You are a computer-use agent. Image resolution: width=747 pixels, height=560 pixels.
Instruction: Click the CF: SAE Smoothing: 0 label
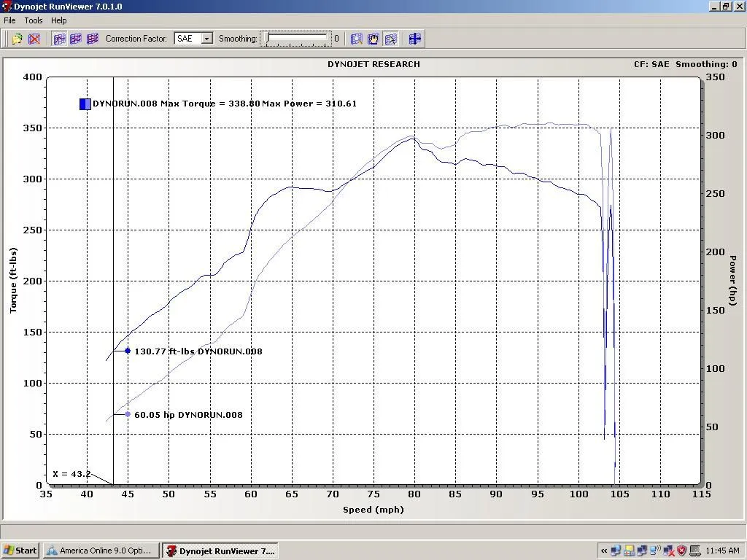pyautogui.click(x=685, y=64)
